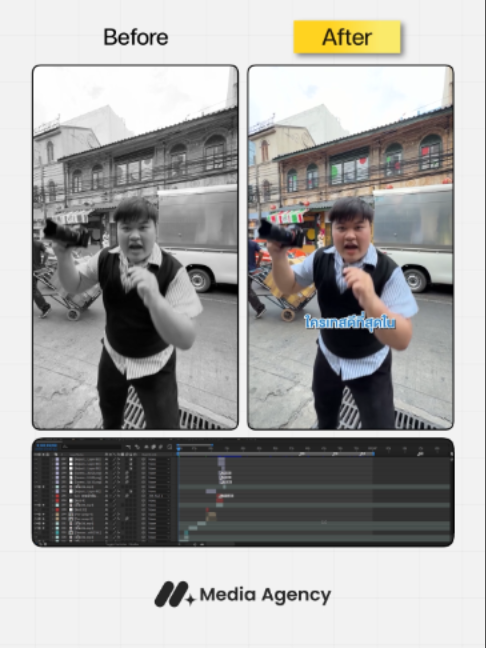
Task: Click the yellow After label
Action: (x=347, y=37)
